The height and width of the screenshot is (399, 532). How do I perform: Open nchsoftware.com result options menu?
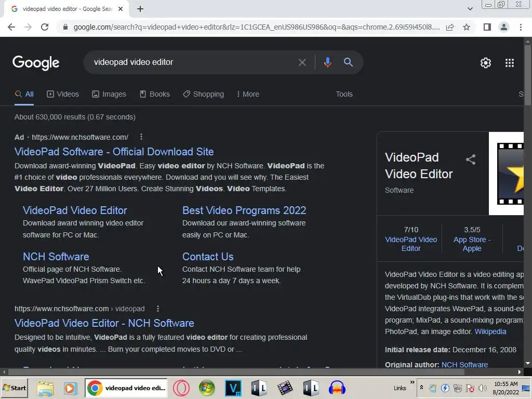pyautogui.click(x=158, y=309)
